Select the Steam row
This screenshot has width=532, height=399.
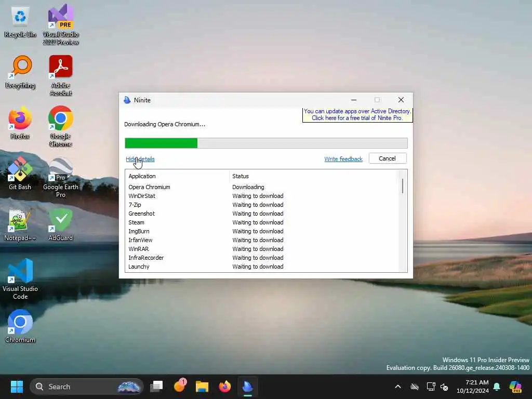pos(261,222)
